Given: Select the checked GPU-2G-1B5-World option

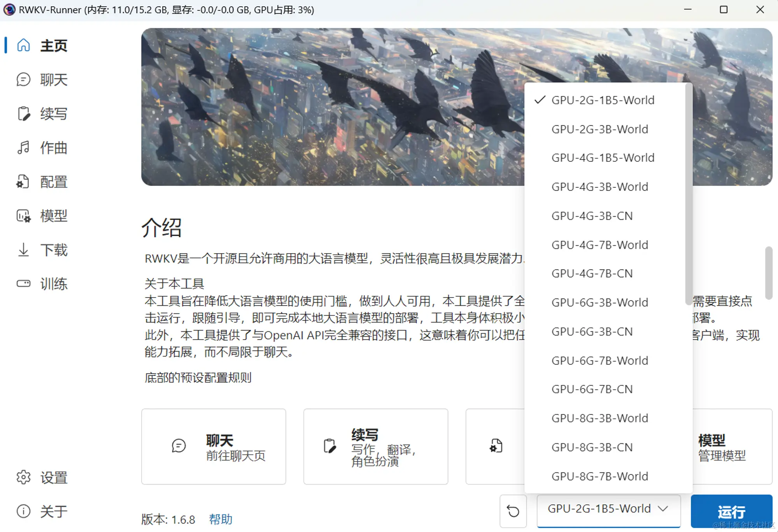Looking at the screenshot, I should click(x=603, y=100).
